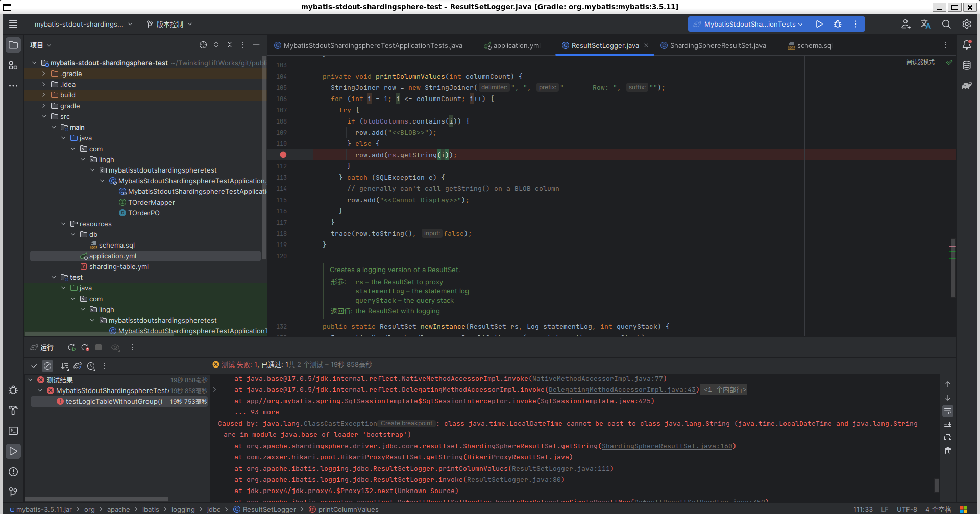Open the Database tool window
This screenshot has width=980, height=514.
967,65
